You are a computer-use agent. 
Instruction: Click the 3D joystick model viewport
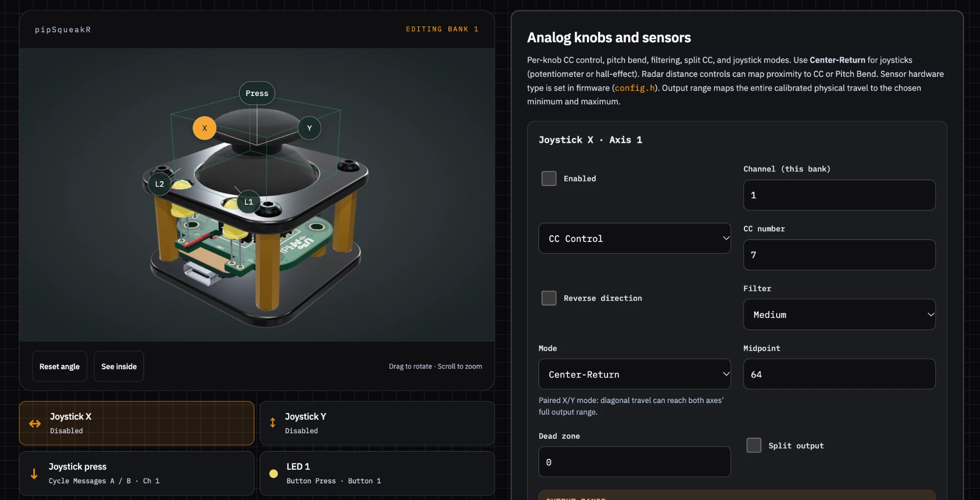pos(257,194)
